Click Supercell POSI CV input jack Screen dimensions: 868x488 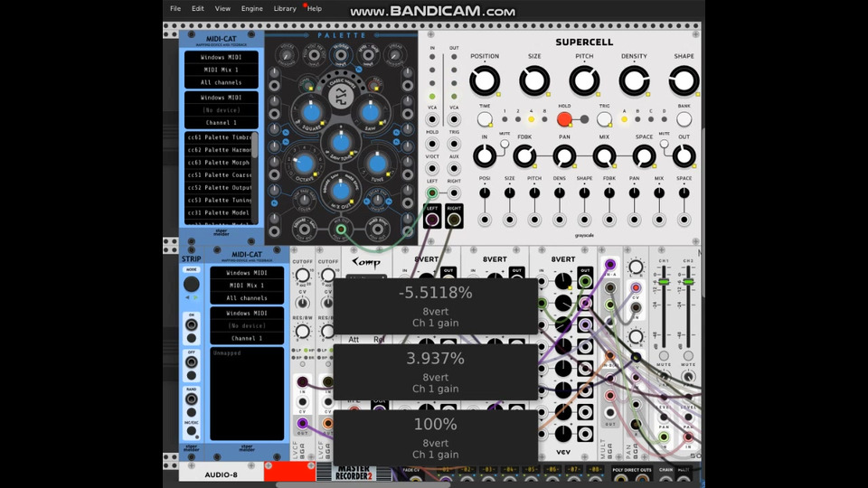click(485, 220)
